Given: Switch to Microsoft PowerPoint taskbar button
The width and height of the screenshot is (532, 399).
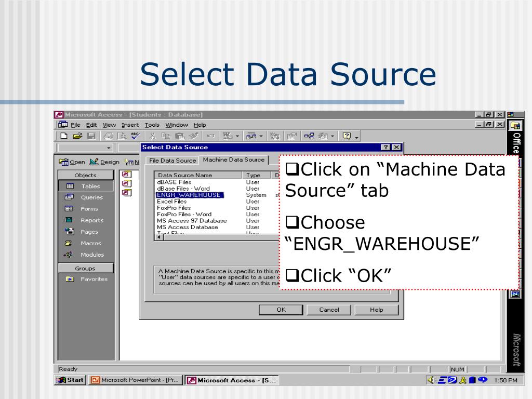Looking at the screenshot, I should (x=136, y=380).
